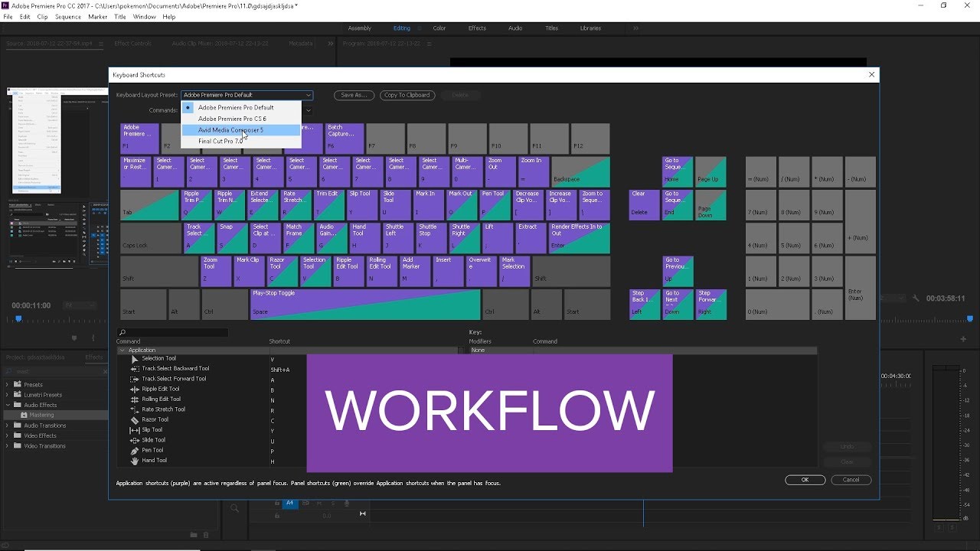Select the Adobe Premiere Pro Default preset option
980x551 pixels.
click(x=240, y=108)
